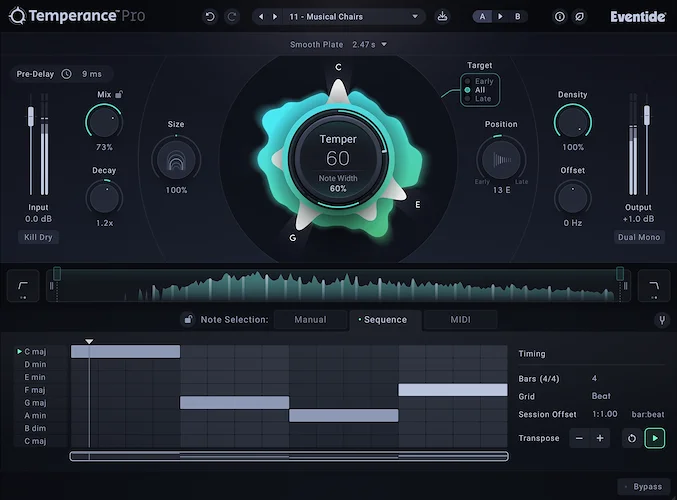
Task: Select the A comparison state
Action: pyautogui.click(x=482, y=17)
